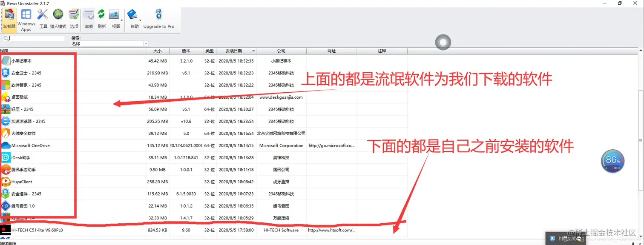Viewport: 644px width, 245px height.
Task: Click the size cell 9.90 MB
Action: tap(158, 170)
